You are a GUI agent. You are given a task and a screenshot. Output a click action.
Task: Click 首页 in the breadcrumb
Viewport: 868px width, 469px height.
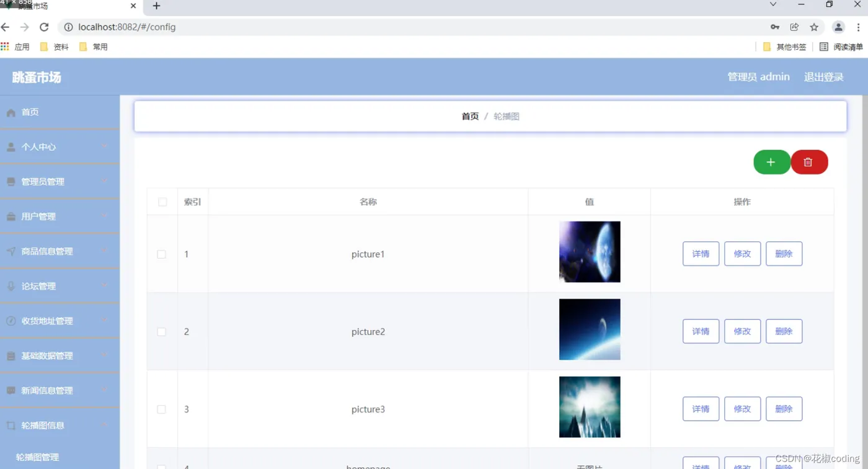click(x=471, y=117)
